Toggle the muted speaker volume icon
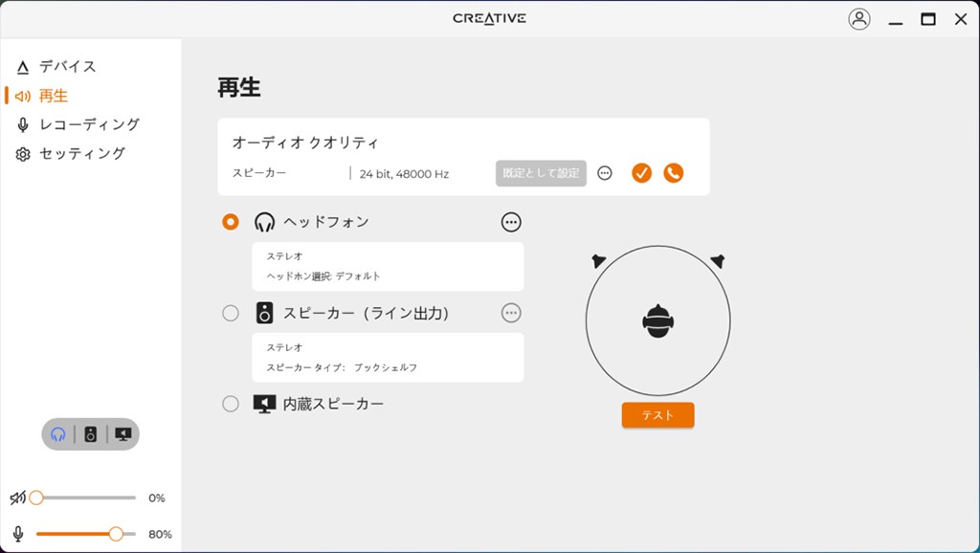This screenshot has width=980, height=553. click(x=17, y=498)
